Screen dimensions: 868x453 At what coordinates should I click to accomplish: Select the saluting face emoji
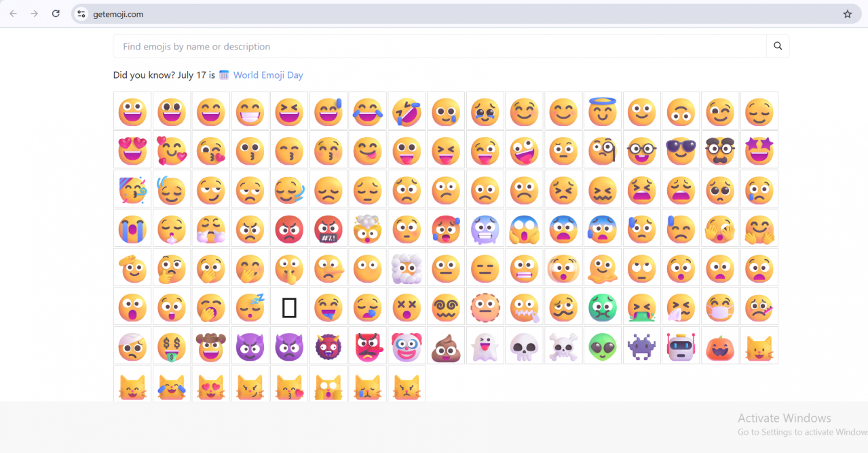132,269
